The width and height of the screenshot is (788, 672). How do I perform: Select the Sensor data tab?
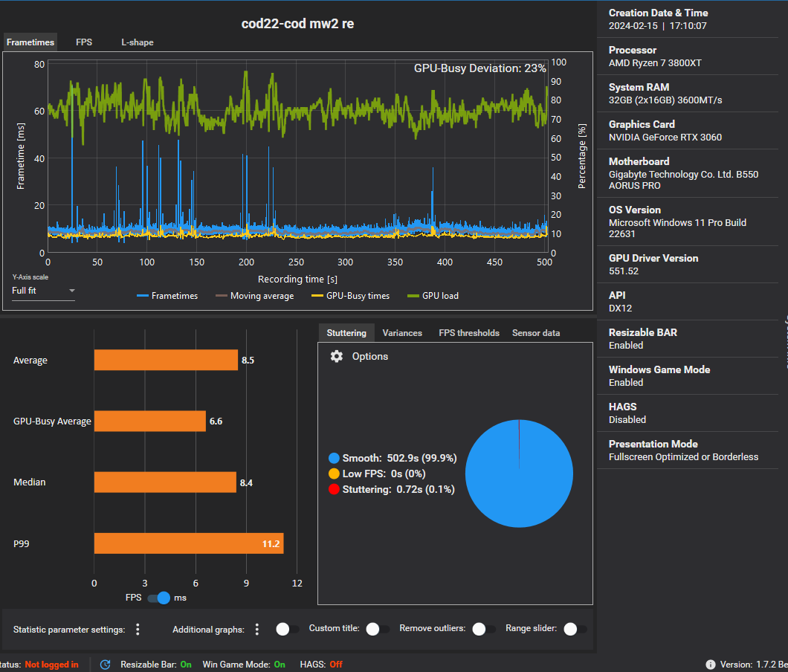pos(536,333)
